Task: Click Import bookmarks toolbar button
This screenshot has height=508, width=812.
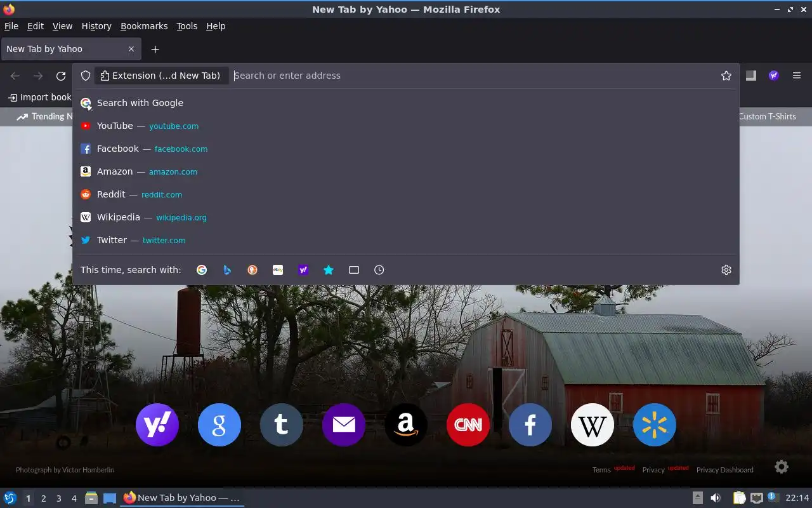Action: coord(39,97)
